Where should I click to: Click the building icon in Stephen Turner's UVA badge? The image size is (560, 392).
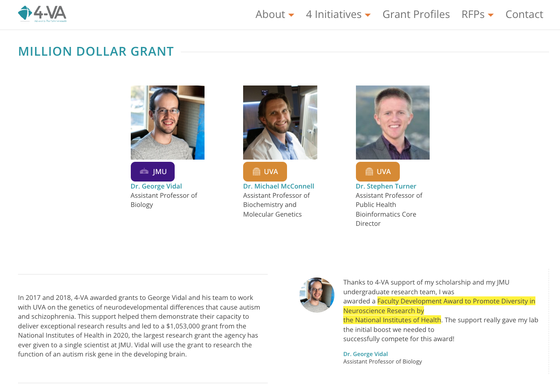pyautogui.click(x=369, y=171)
